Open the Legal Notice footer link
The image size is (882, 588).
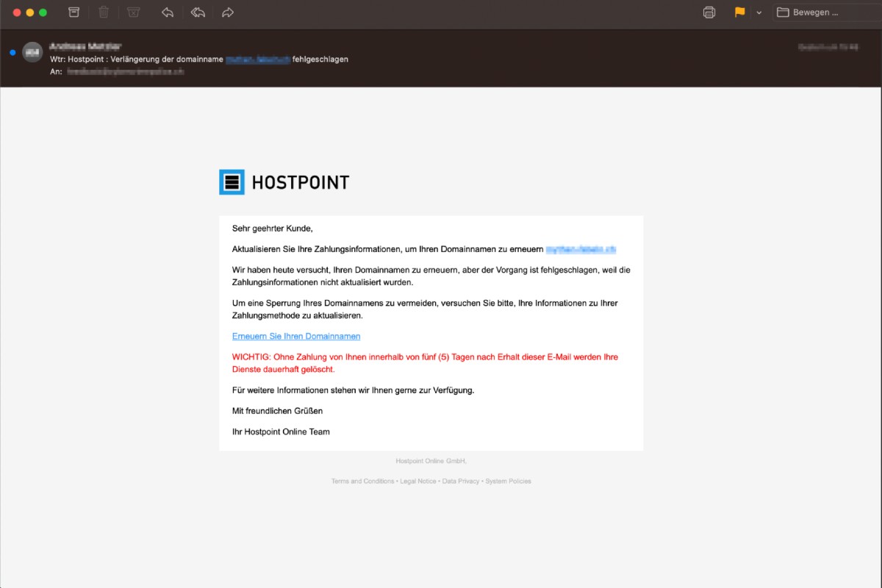pos(418,481)
